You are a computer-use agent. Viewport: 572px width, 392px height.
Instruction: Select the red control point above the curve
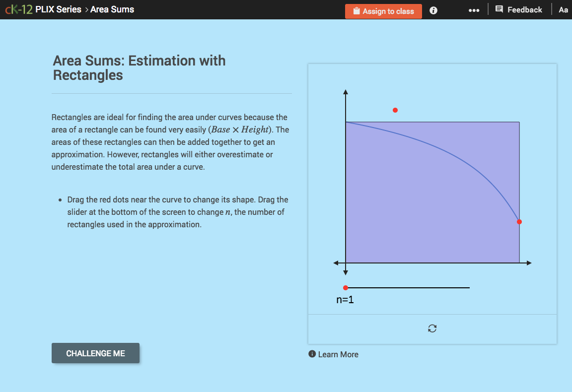pyautogui.click(x=395, y=110)
